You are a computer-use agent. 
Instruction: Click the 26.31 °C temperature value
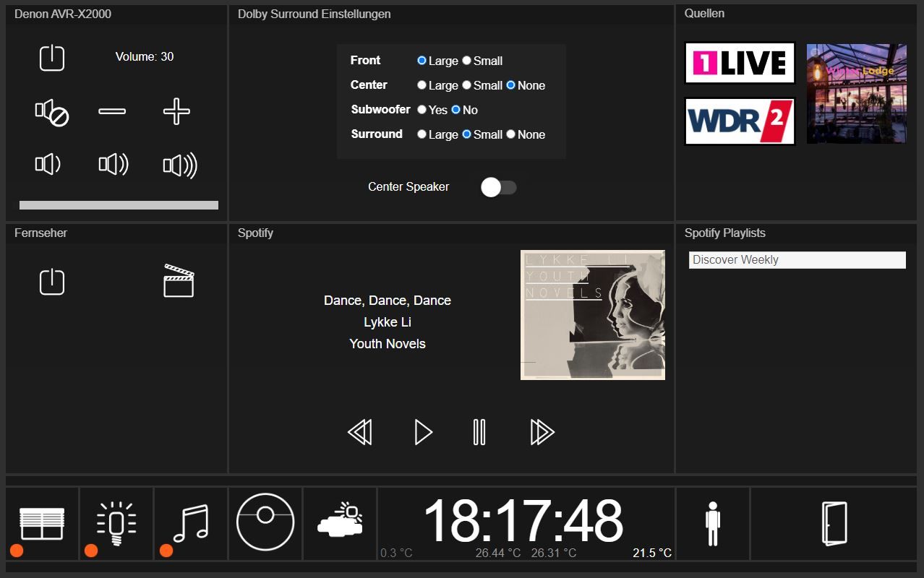[x=554, y=553]
